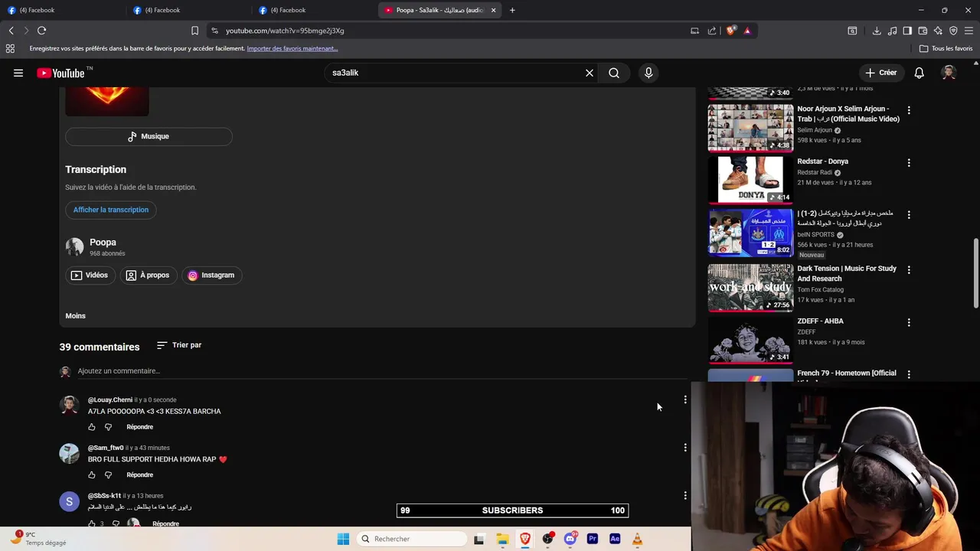980x551 pixels.
Task: Click Afficher la transcription
Action: click(x=111, y=210)
